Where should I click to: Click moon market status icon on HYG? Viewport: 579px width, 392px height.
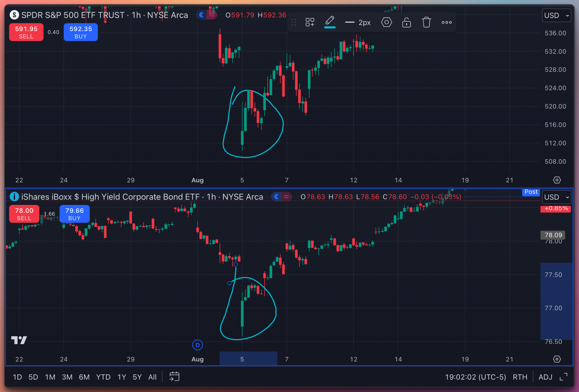pos(277,197)
